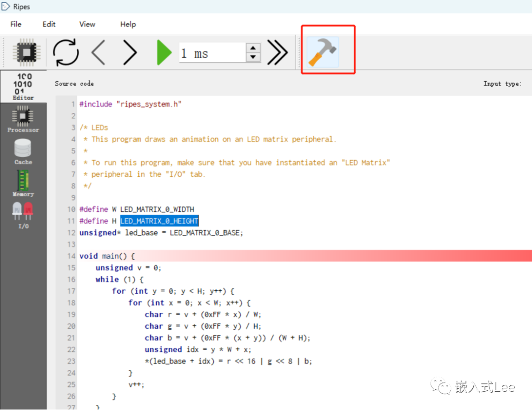Click code line 14 void main()
Viewport: 532px width, 410px height.
coord(107,256)
